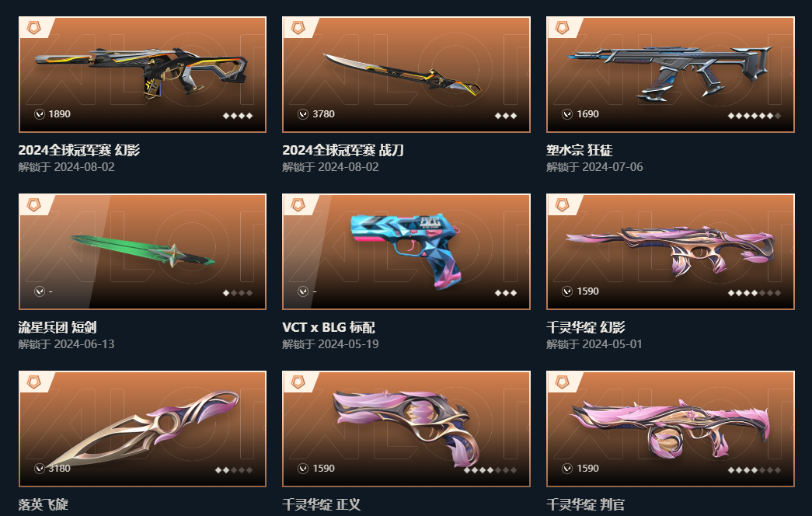Image resolution: width=812 pixels, height=516 pixels.
Task: Click level diamonds on 落英飞旋 card
Action: [234, 470]
